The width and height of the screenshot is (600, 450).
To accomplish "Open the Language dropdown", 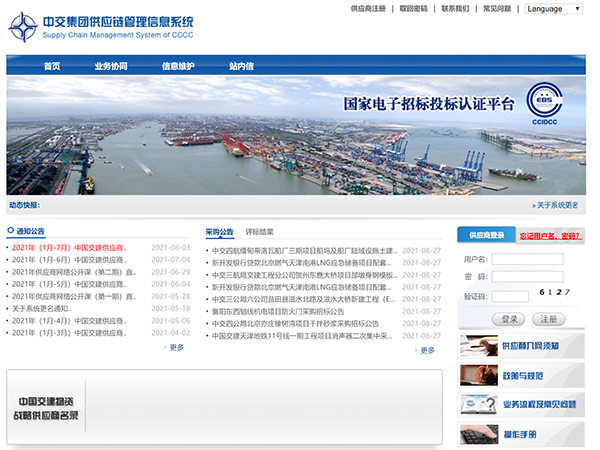I will [x=553, y=9].
